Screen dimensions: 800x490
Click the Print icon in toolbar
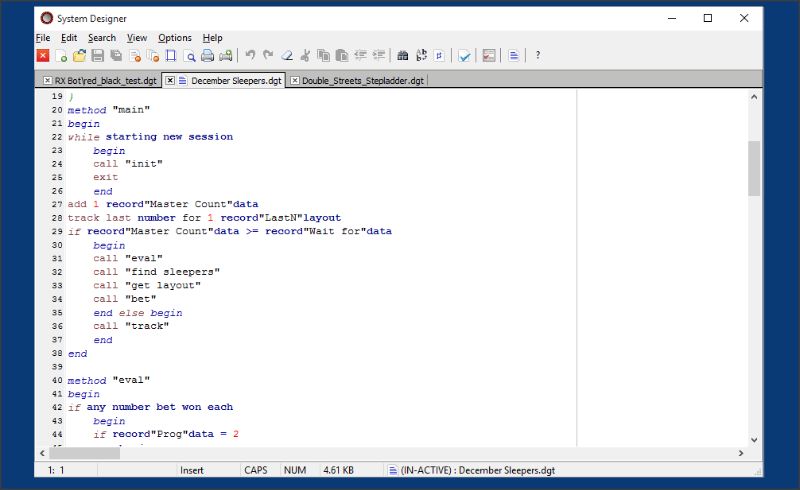(x=207, y=56)
